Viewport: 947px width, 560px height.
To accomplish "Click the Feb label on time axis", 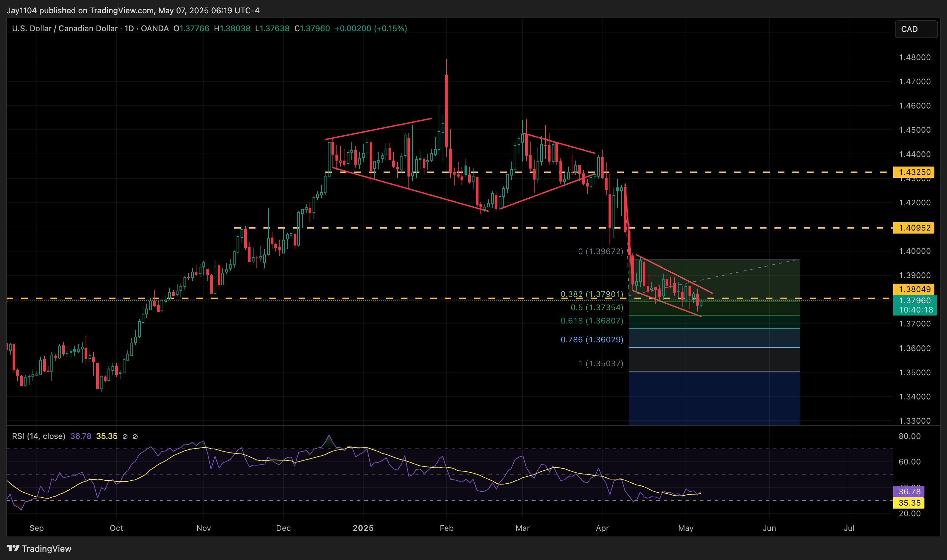I will (x=447, y=528).
